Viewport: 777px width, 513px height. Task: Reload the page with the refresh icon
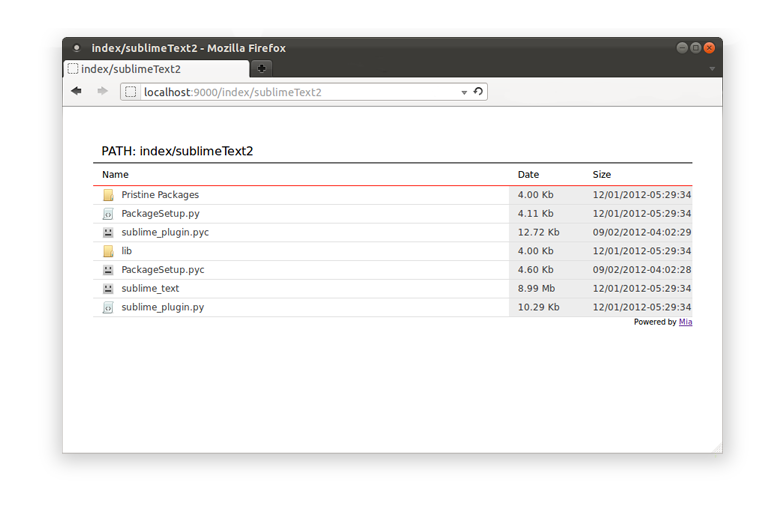coord(478,92)
